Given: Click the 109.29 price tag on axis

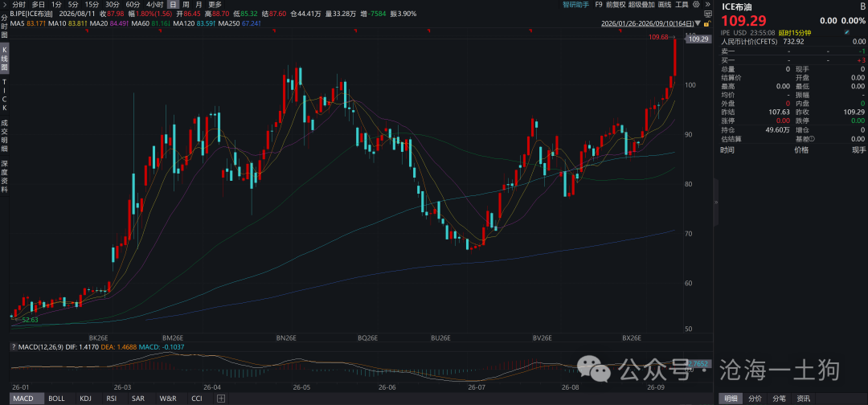Looking at the screenshot, I should click(700, 39).
